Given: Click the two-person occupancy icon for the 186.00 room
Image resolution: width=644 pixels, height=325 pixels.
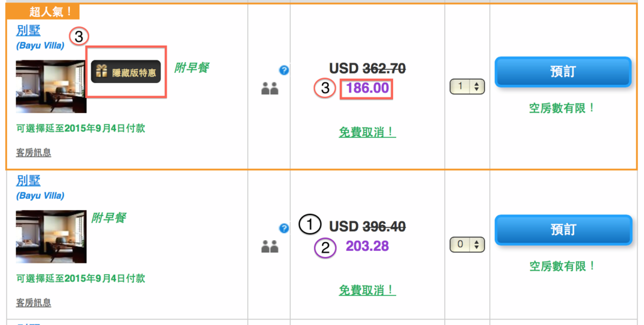Looking at the screenshot, I should coord(270,89).
